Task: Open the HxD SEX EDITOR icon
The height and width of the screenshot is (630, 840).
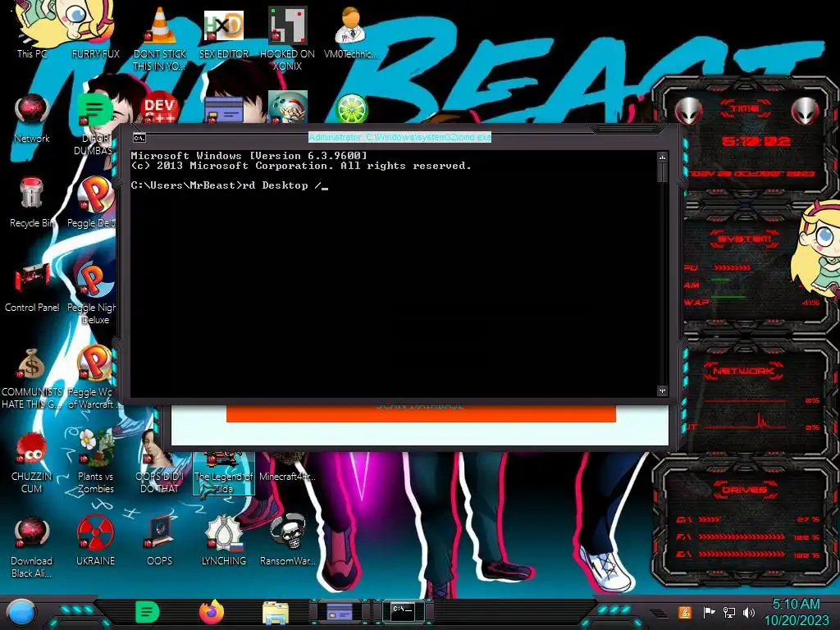Action: tap(224, 32)
